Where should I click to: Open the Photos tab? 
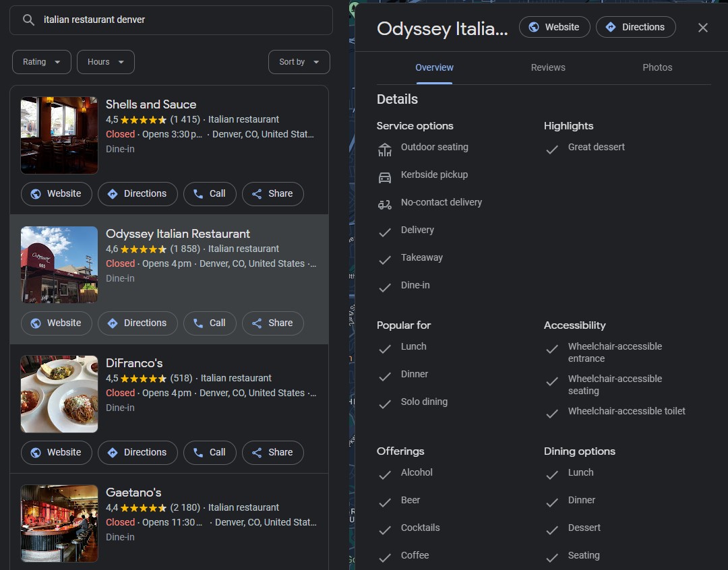pyautogui.click(x=657, y=68)
